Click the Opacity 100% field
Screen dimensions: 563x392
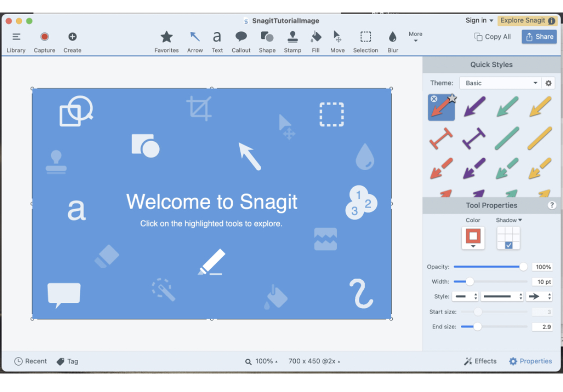542,267
